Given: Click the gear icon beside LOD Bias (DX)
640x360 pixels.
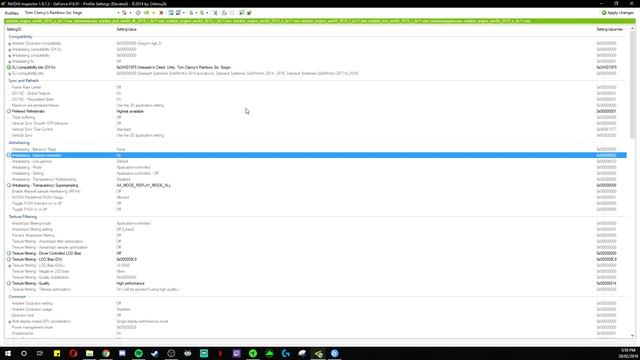Looking at the screenshot, I should click(x=9, y=259).
